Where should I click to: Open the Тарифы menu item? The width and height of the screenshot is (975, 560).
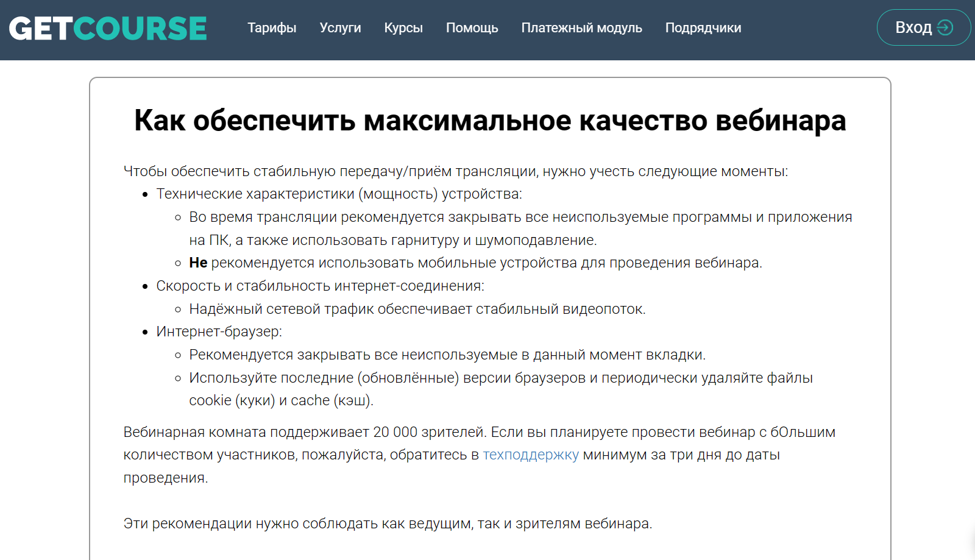click(x=272, y=28)
